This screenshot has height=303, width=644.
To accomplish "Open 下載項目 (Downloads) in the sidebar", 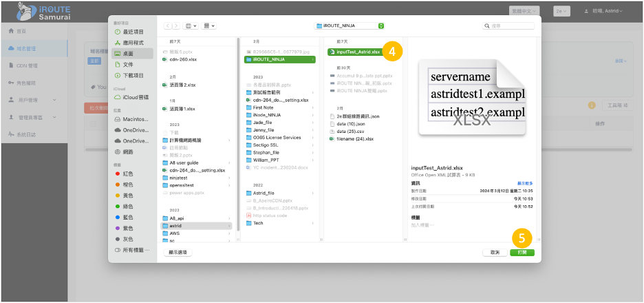I will pyautogui.click(x=133, y=75).
